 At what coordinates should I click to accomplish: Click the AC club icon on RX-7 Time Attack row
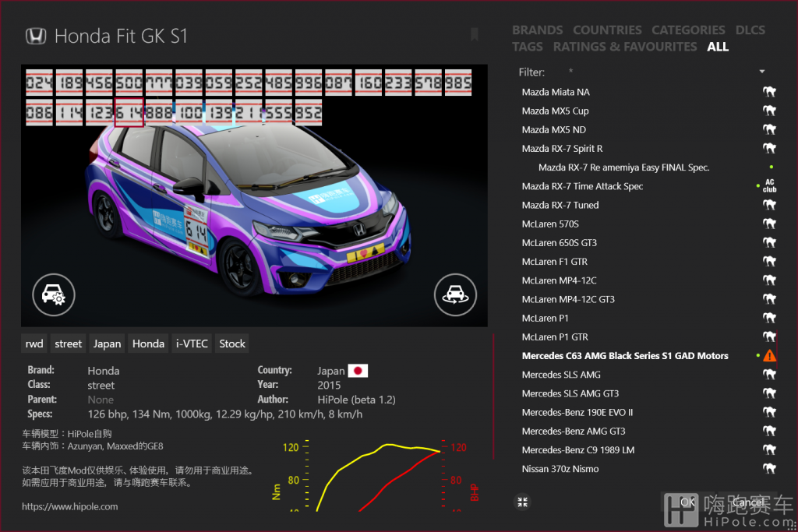click(x=769, y=186)
